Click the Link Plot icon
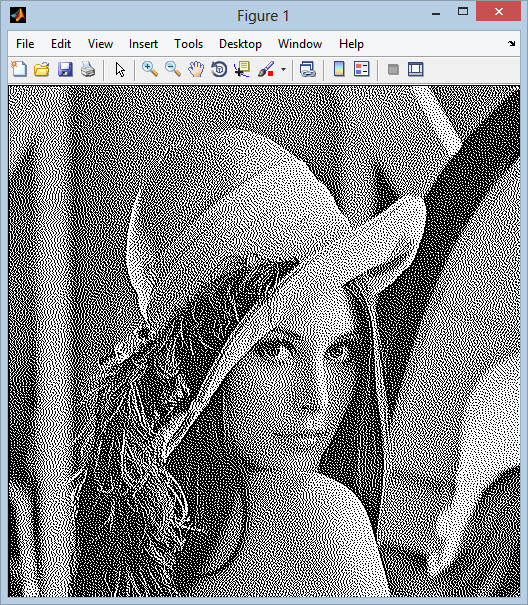This screenshot has width=528, height=605. tap(308, 69)
